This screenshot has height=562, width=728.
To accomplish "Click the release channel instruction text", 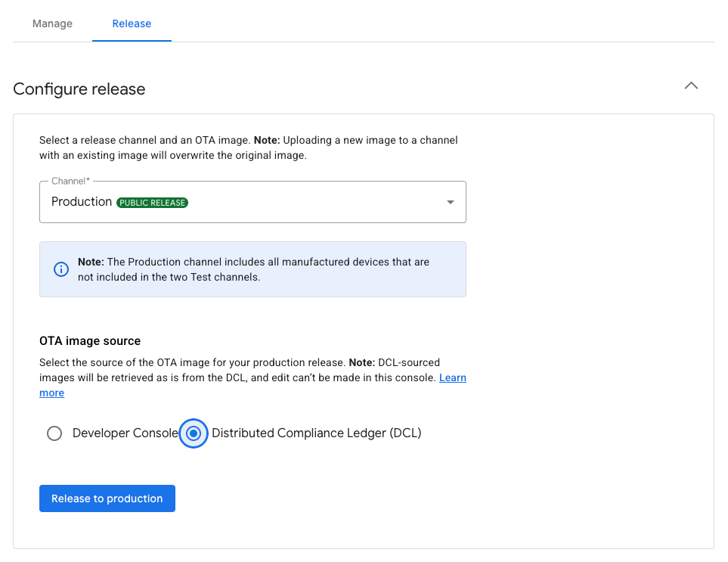I will [x=248, y=147].
